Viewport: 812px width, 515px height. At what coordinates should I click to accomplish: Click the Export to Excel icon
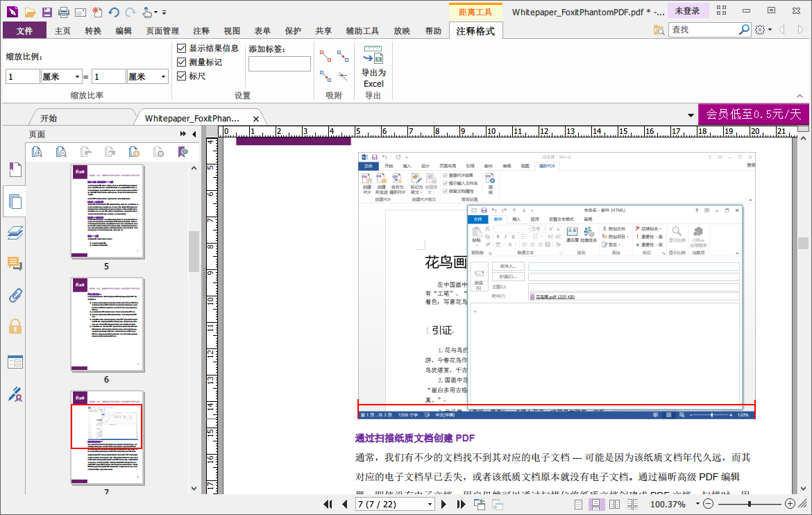pos(373,66)
